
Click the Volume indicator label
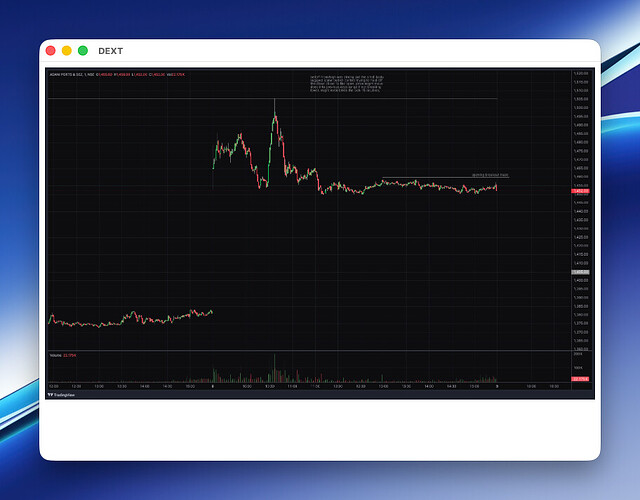coord(55,355)
